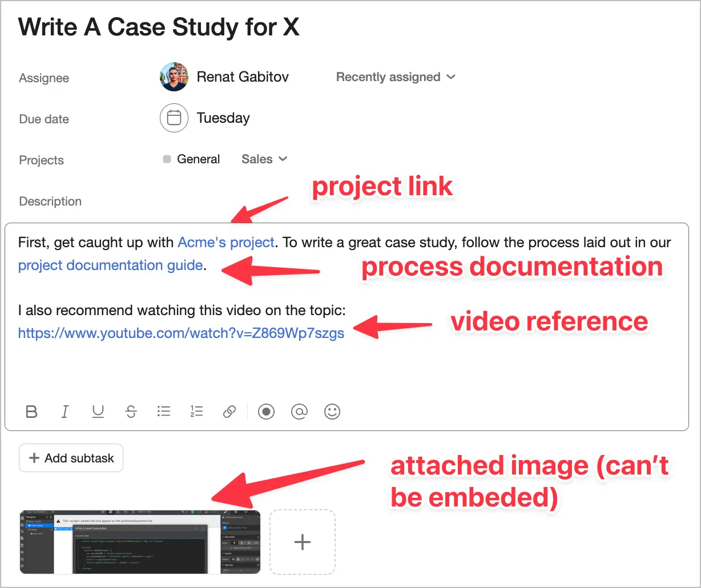Viewport: 701px width, 588px height.
Task: Insert a numbered list
Action: coord(196,412)
